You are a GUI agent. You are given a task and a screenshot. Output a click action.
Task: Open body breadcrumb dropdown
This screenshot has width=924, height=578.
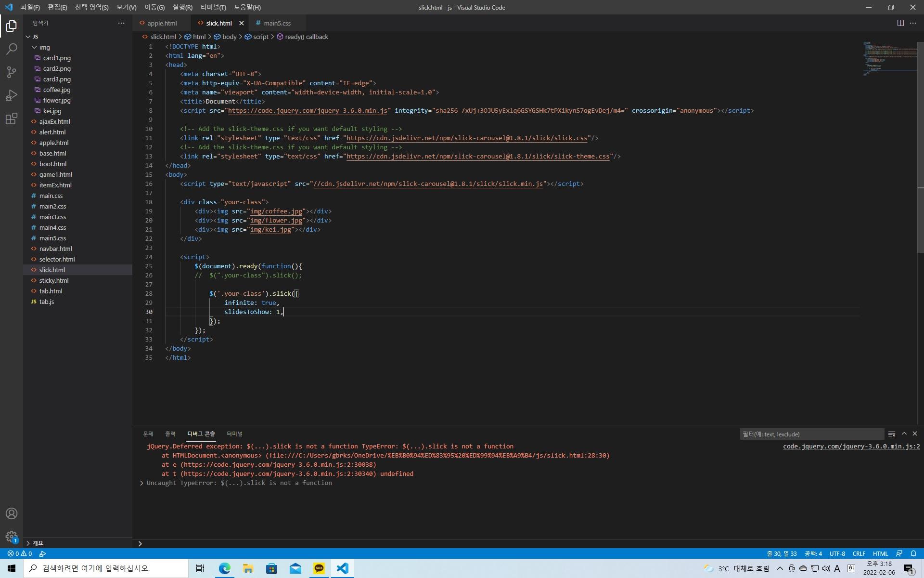click(x=225, y=37)
